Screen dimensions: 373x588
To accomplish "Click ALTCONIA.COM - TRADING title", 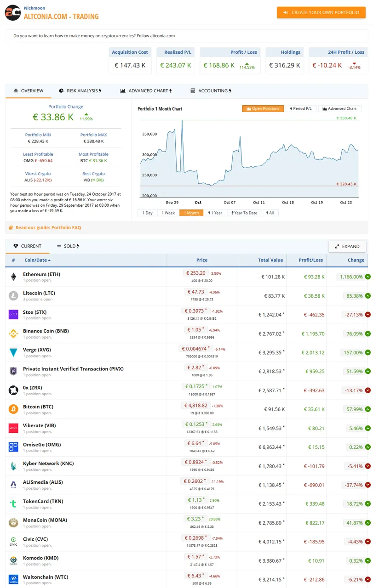I will [61, 17].
